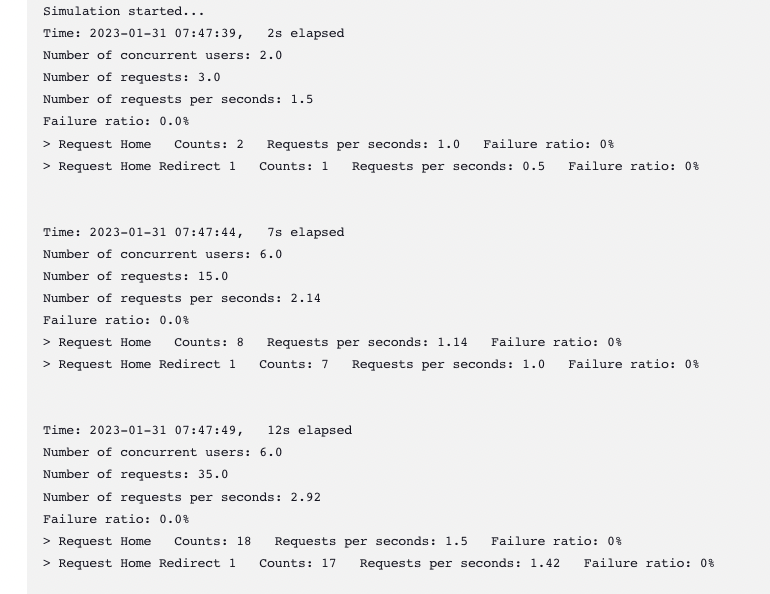Click the '7s elapsed' text
Viewport: 770px width, 594px height.
[306, 232]
